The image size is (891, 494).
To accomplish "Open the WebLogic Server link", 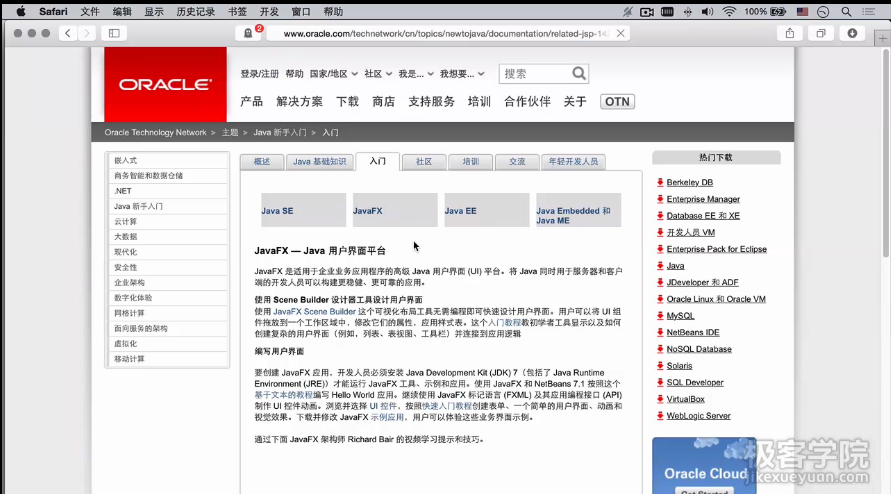I will 698,416.
